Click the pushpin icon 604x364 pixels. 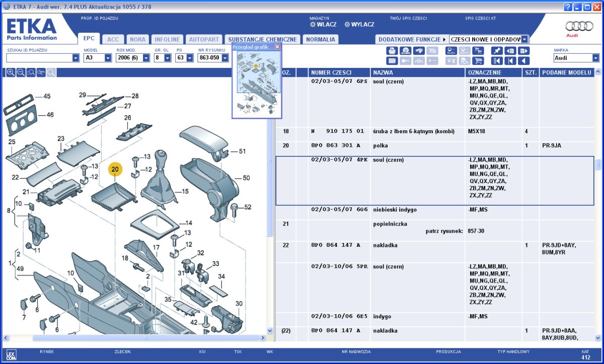[x=497, y=51]
